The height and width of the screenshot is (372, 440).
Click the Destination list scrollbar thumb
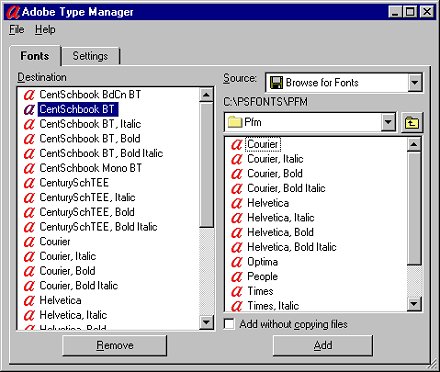click(x=206, y=165)
